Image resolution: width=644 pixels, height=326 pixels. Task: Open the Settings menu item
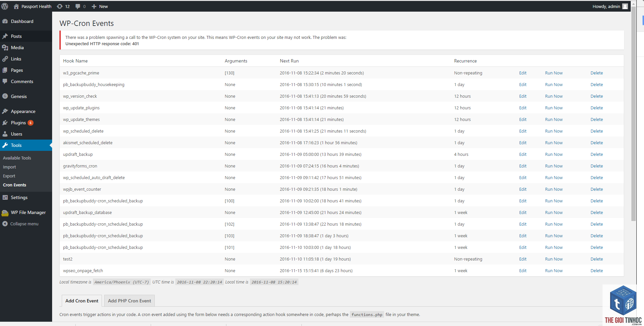[x=26, y=197]
